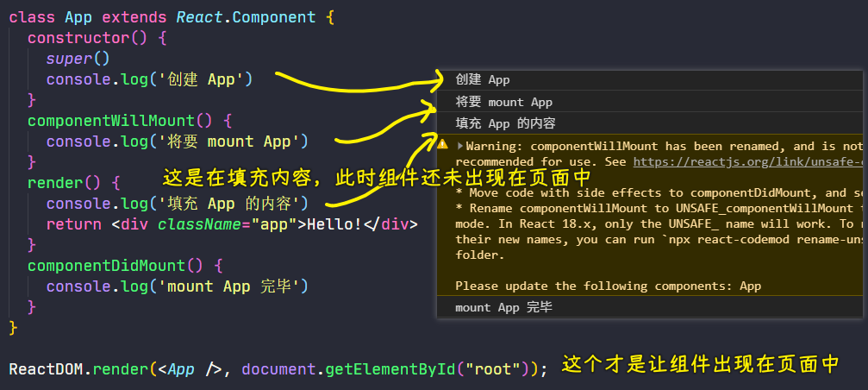Click the yellow annotation '这个才是让组件出现在页面中'
The height and width of the screenshot is (390, 868).
click(x=700, y=365)
